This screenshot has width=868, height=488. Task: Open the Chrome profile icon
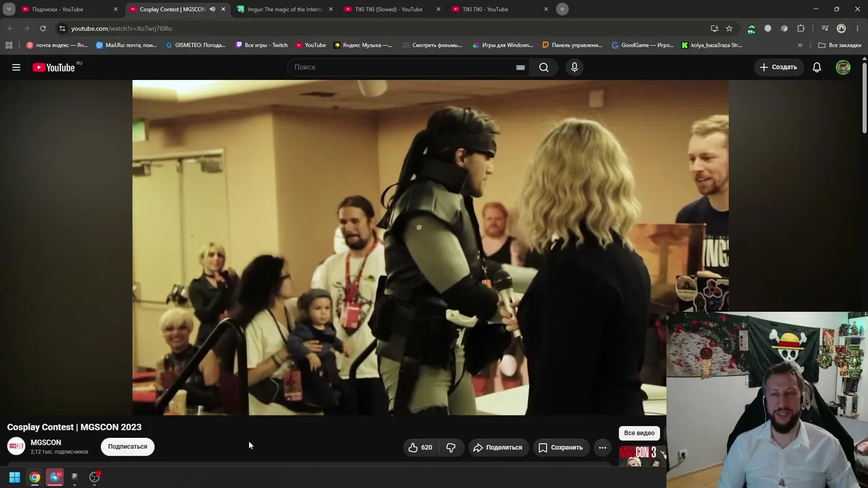tap(842, 28)
